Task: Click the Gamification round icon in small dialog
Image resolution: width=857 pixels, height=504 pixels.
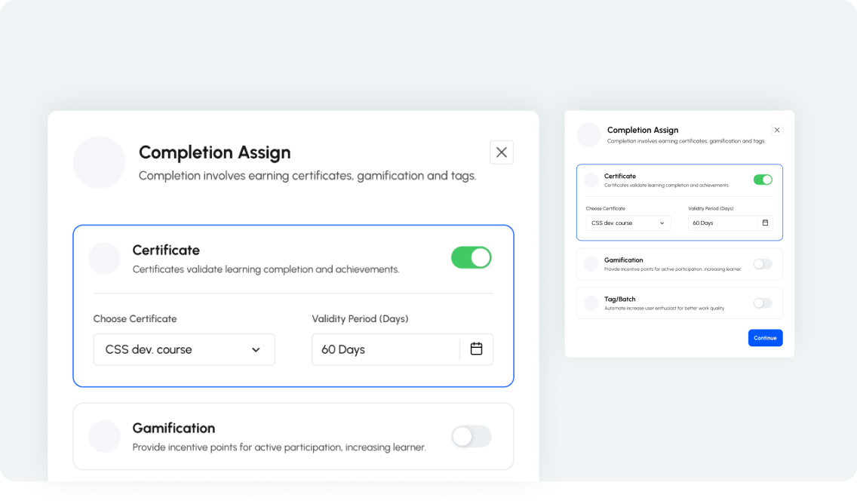Action: pos(591,264)
